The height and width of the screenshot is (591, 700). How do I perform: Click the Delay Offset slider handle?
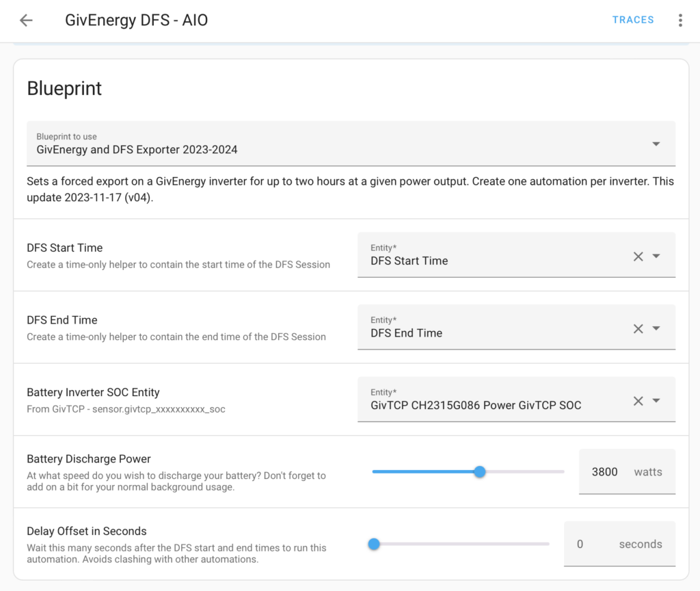click(374, 544)
